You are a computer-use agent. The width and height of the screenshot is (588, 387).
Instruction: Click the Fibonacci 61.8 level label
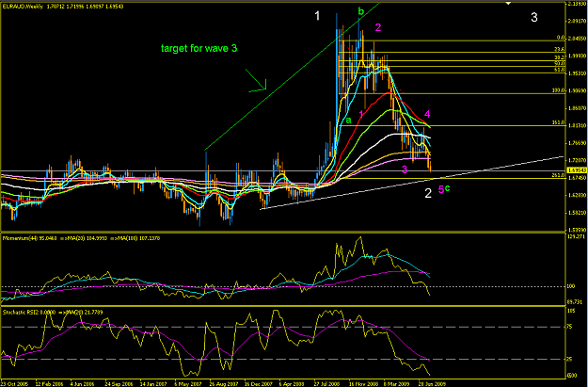561,70
